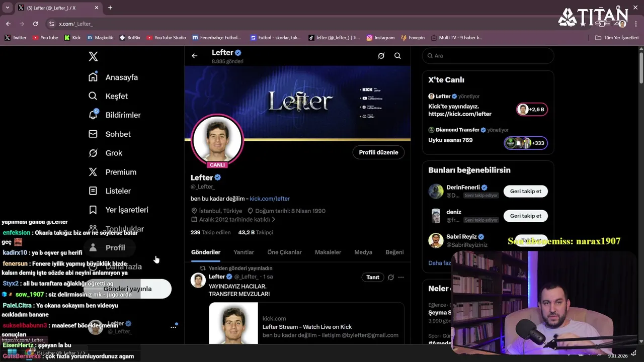This screenshot has width=644, height=362.
Task: Join Lefter live with +2,6 B listeners
Action: coord(532,109)
